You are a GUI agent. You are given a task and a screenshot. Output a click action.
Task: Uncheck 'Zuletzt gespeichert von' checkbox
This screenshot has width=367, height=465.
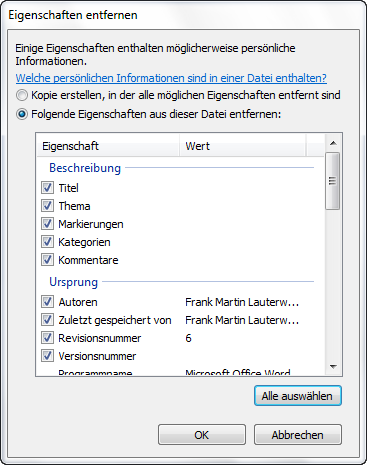pyautogui.click(x=47, y=320)
